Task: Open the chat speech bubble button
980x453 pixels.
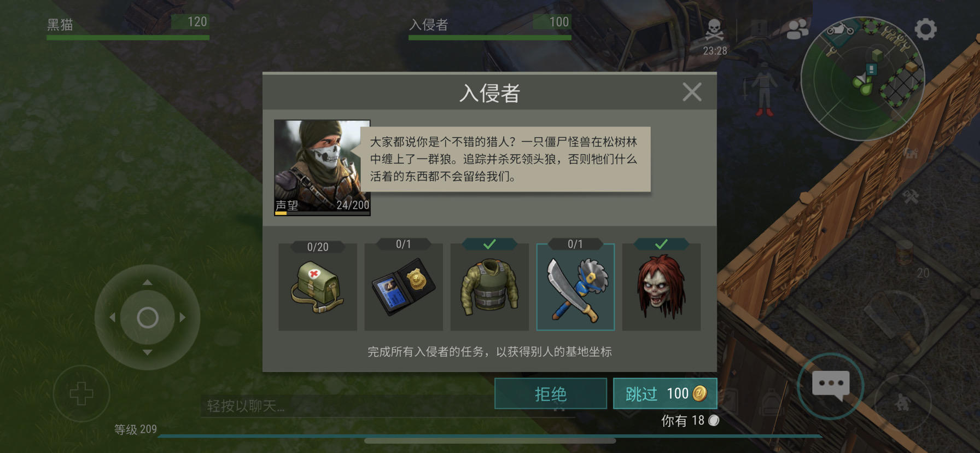Action: tap(831, 386)
